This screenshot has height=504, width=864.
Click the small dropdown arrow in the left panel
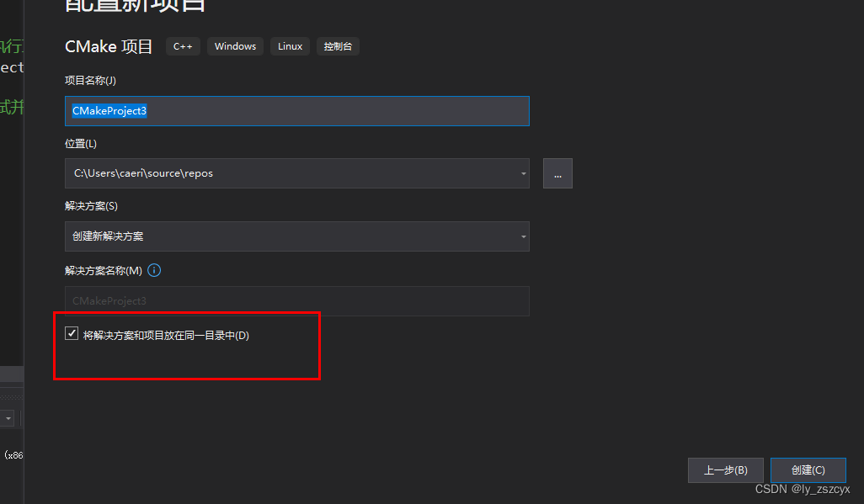(8, 418)
